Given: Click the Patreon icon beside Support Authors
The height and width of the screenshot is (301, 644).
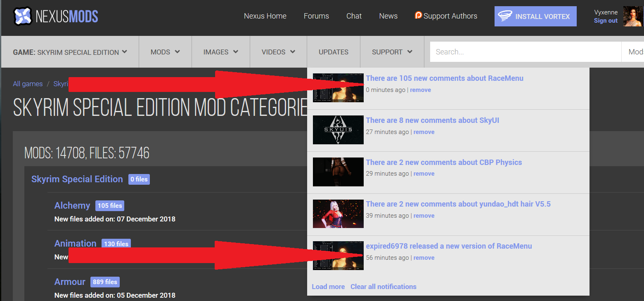Looking at the screenshot, I should pyautogui.click(x=418, y=16).
